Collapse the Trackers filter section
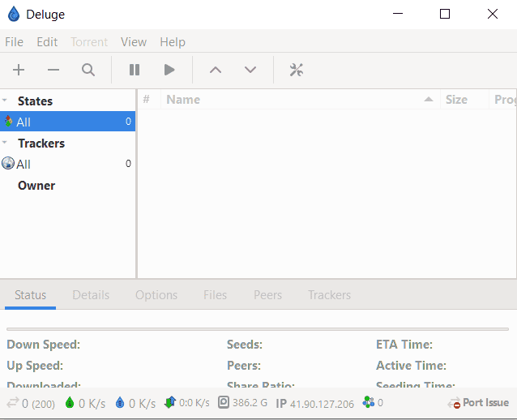Image resolution: width=517 pixels, height=420 pixels. point(5,142)
